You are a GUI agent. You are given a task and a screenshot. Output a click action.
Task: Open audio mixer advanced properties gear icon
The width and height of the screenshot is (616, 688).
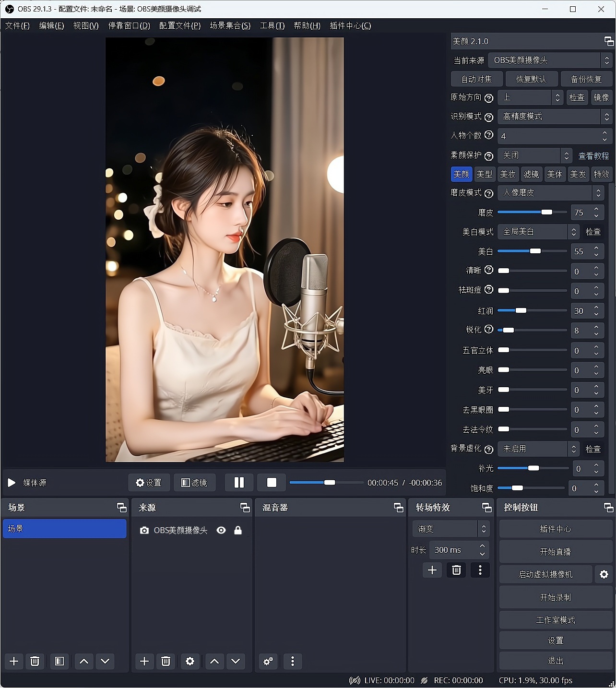point(268,661)
